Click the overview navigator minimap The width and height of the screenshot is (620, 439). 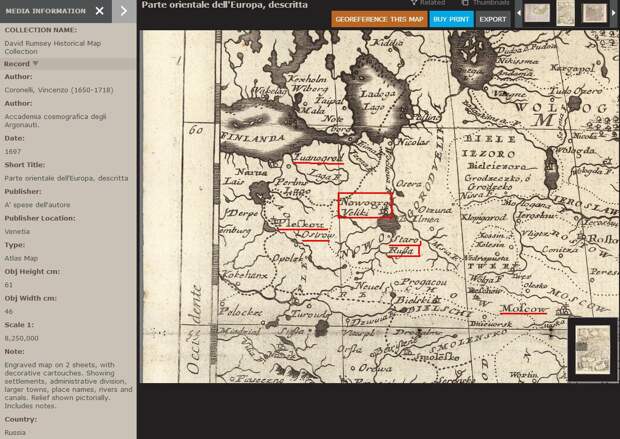coord(593,350)
